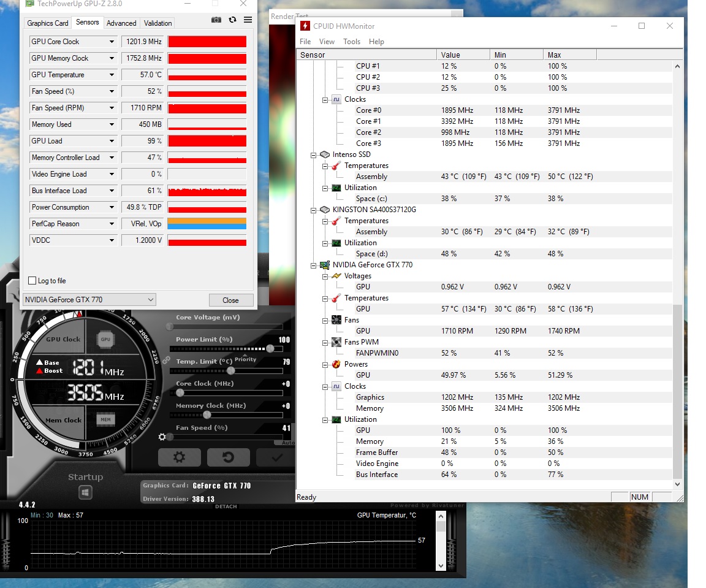Reset Afterburner settings with the revert arrow
Screen dimensions: 706x588
point(228,457)
